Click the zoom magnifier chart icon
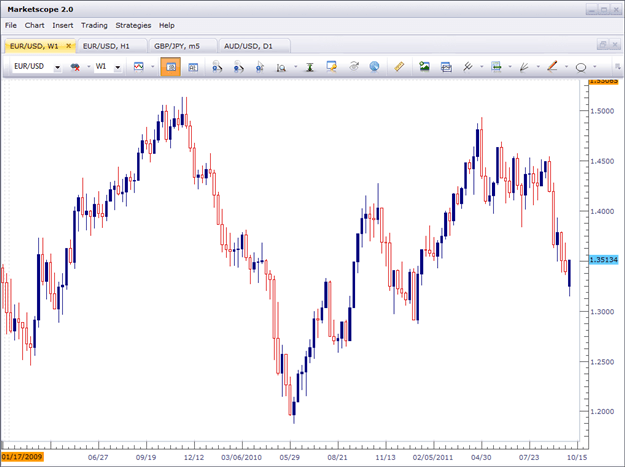The image size is (625, 467). 281,67
